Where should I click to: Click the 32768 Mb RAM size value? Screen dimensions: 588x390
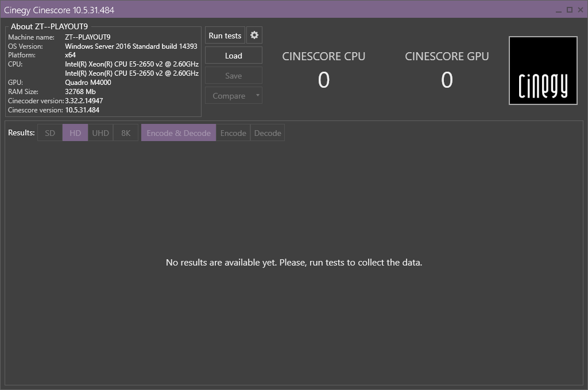[80, 91]
